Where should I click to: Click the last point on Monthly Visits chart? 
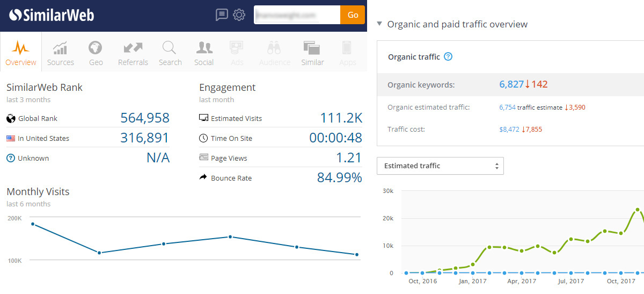(x=357, y=255)
